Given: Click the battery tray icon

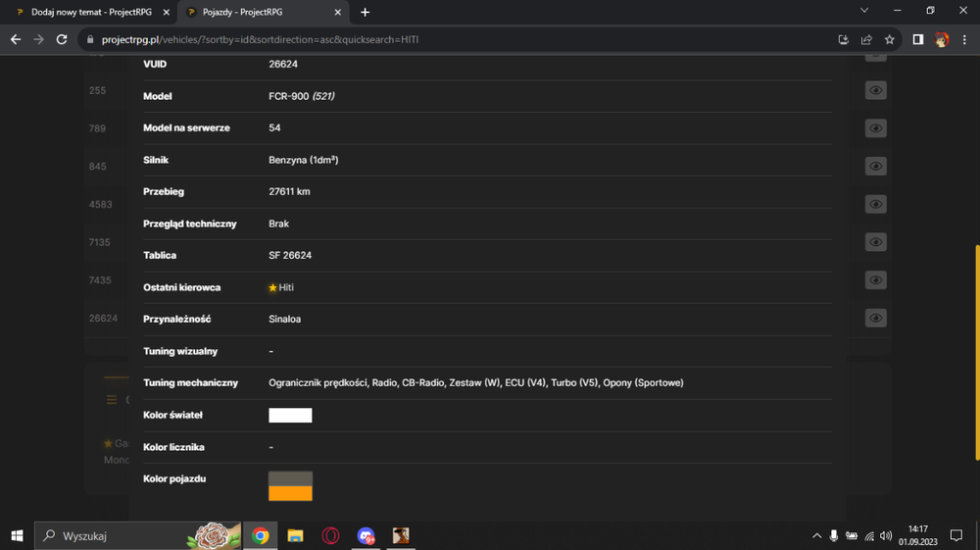Looking at the screenshot, I should point(852,535).
